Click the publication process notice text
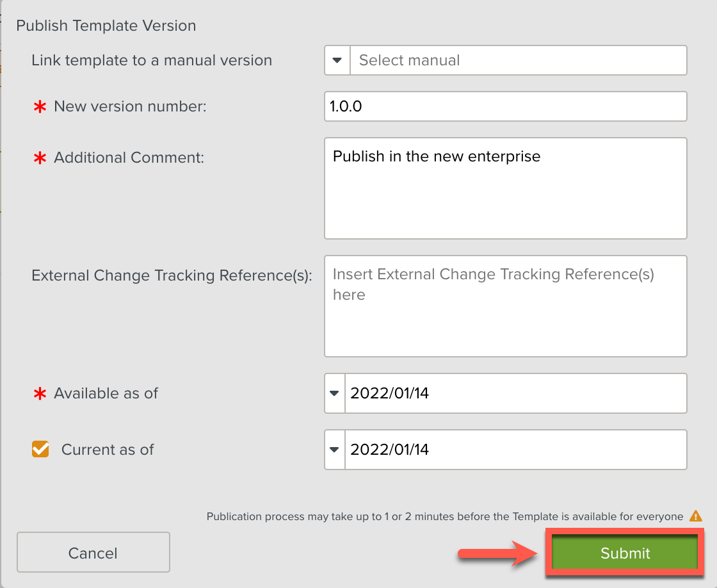This screenshot has width=717, height=588. 445,516
